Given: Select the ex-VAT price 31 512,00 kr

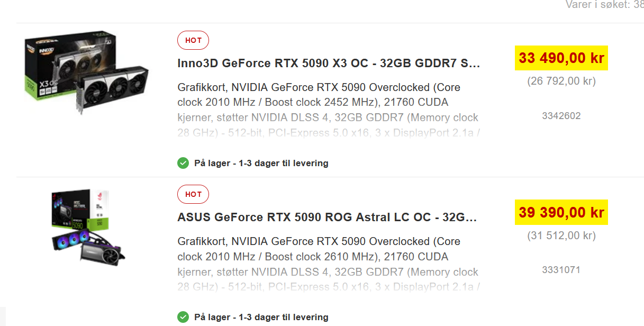Looking at the screenshot, I should (561, 236).
